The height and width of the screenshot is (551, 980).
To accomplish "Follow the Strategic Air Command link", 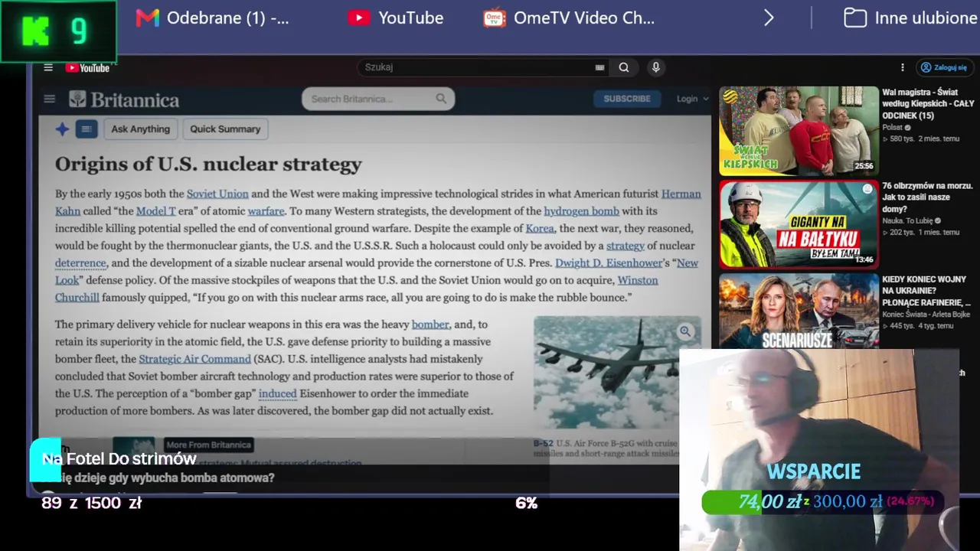I will pos(194,359).
